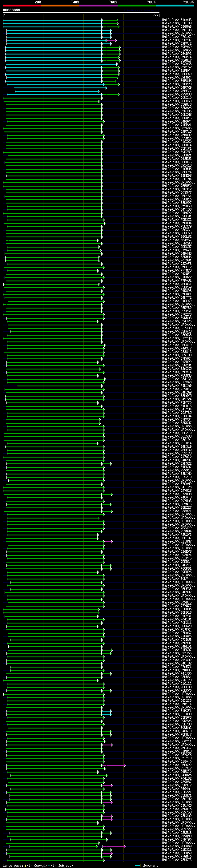
Task: Select the UniRef100_B5ZSL7 hit label
Action: pyautogui.click(x=177, y=768)
